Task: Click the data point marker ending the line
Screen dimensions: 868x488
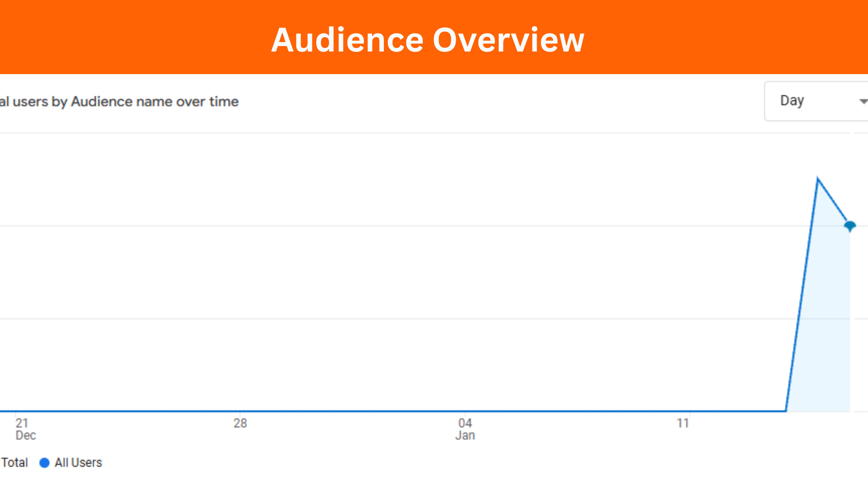Action: (850, 225)
